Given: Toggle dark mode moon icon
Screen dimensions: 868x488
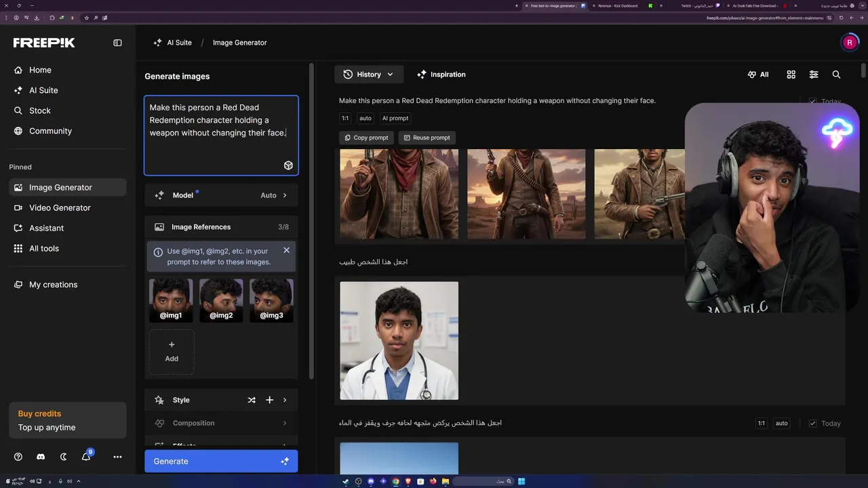Looking at the screenshot, I should tap(64, 457).
